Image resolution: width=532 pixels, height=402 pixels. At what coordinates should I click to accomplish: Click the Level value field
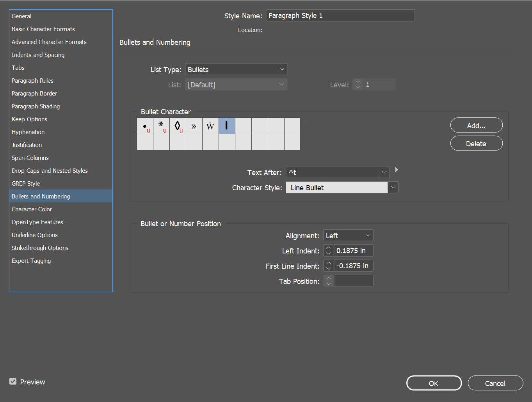(x=379, y=85)
